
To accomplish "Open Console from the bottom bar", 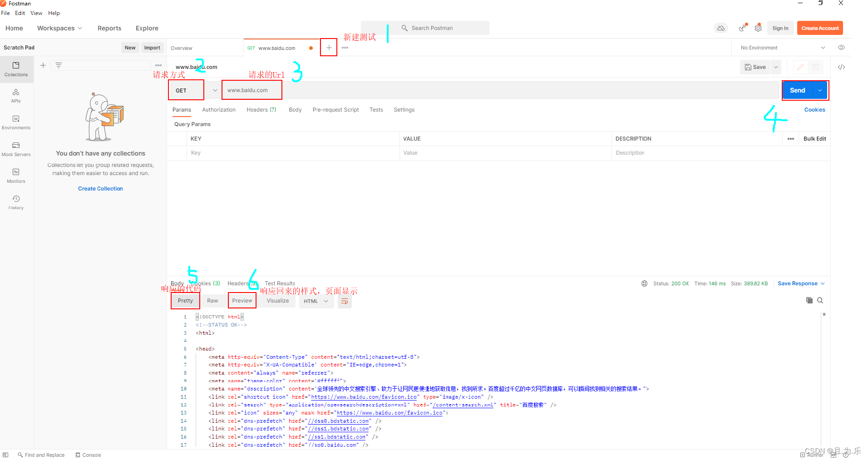I will click(88, 455).
